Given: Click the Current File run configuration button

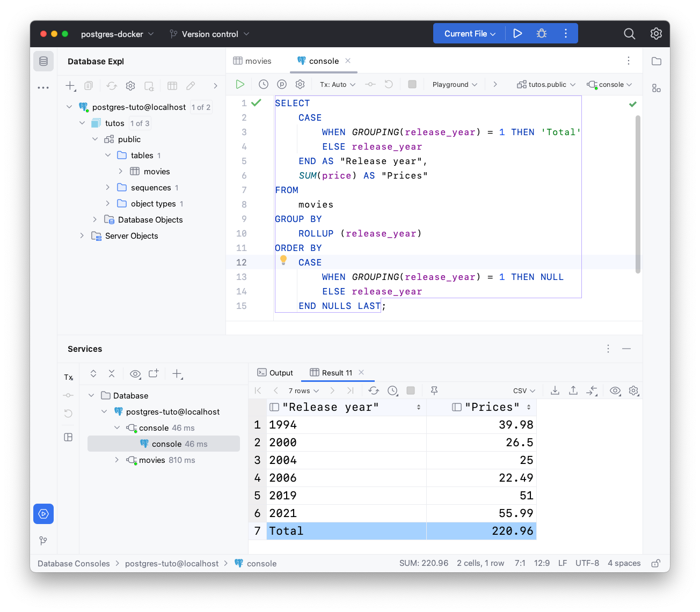Looking at the screenshot, I should tap(470, 33).
